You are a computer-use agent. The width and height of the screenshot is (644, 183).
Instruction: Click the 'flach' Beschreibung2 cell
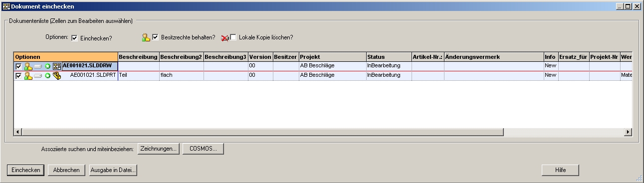pos(181,75)
